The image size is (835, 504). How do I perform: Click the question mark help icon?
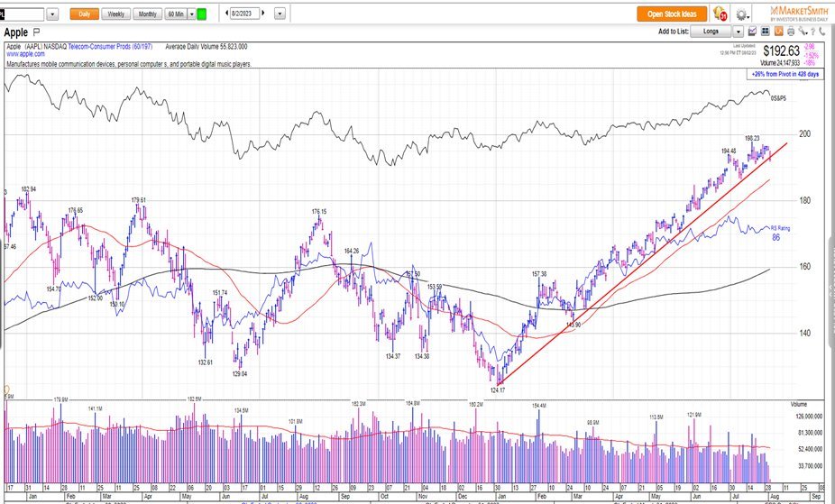pos(813,32)
